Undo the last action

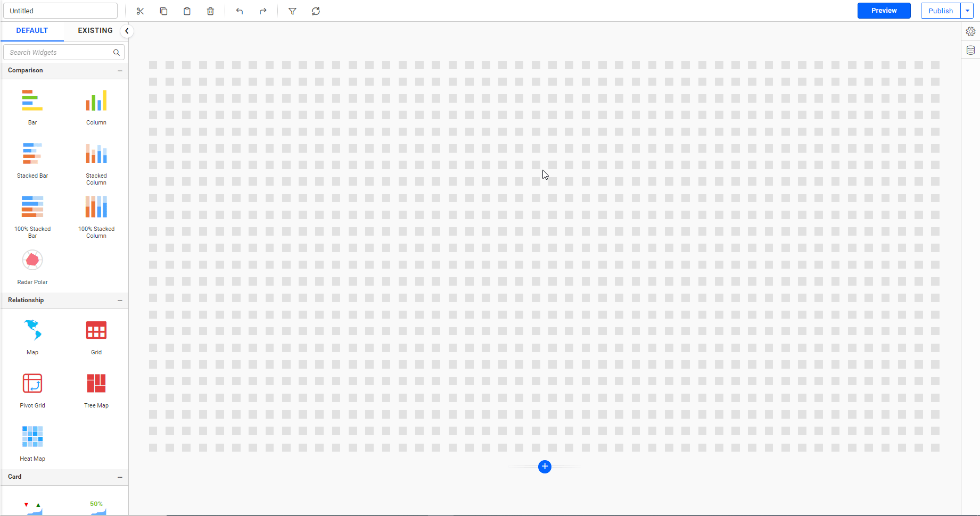[240, 11]
